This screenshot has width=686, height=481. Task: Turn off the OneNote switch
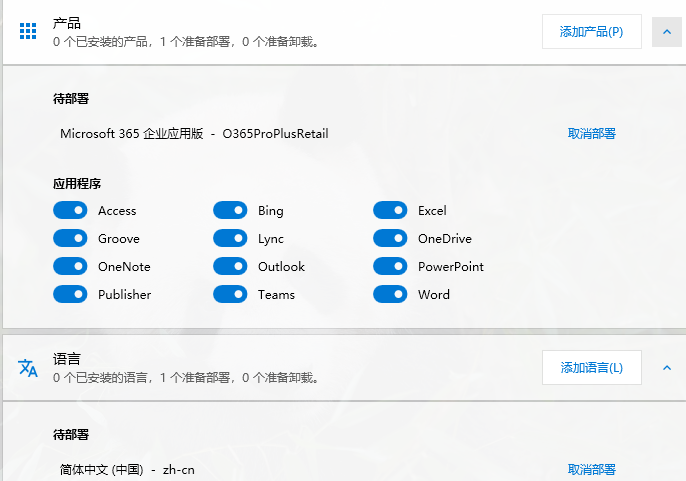[70, 267]
